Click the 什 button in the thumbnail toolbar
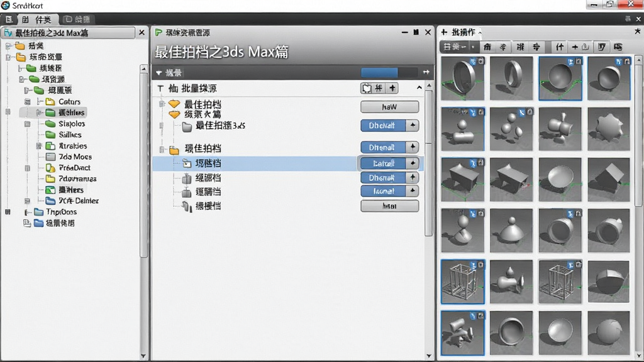The height and width of the screenshot is (362, 644). click(560, 47)
